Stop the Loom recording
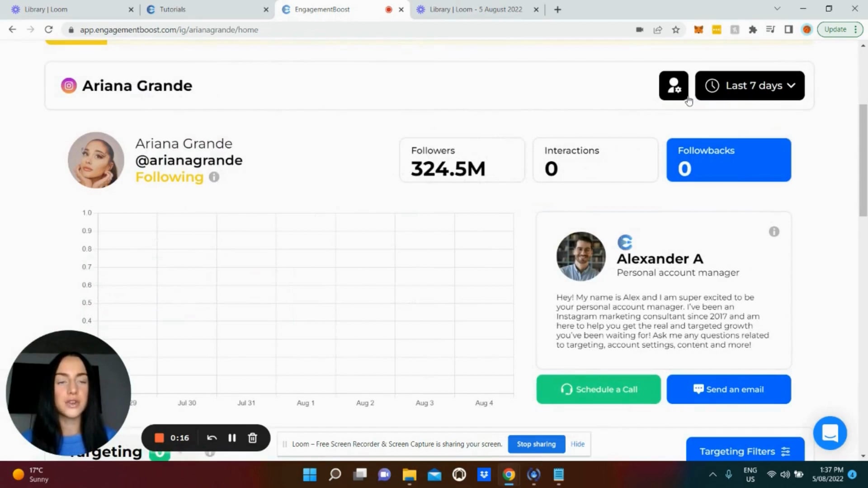This screenshot has height=488, width=868. (x=159, y=437)
